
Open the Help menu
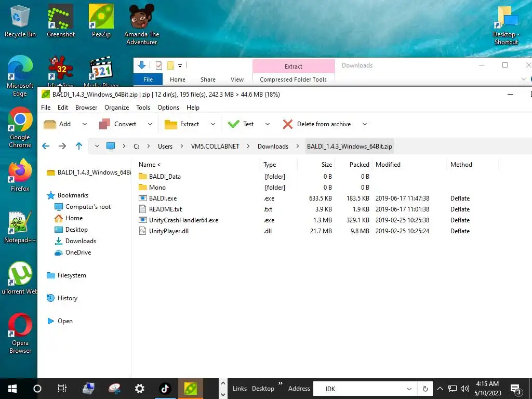(193, 108)
